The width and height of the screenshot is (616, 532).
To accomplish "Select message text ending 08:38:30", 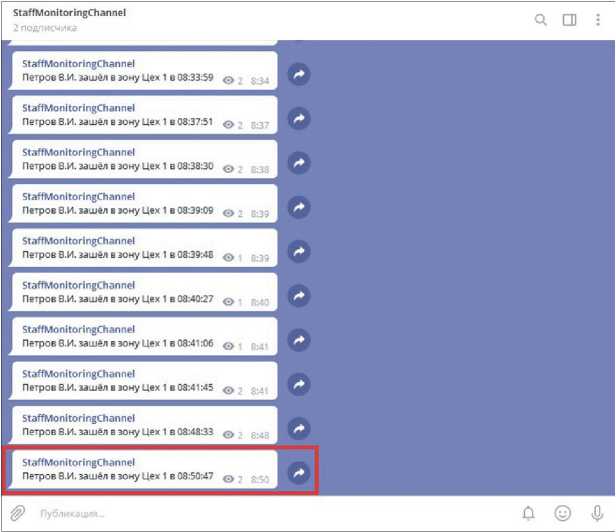I will click(118, 166).
